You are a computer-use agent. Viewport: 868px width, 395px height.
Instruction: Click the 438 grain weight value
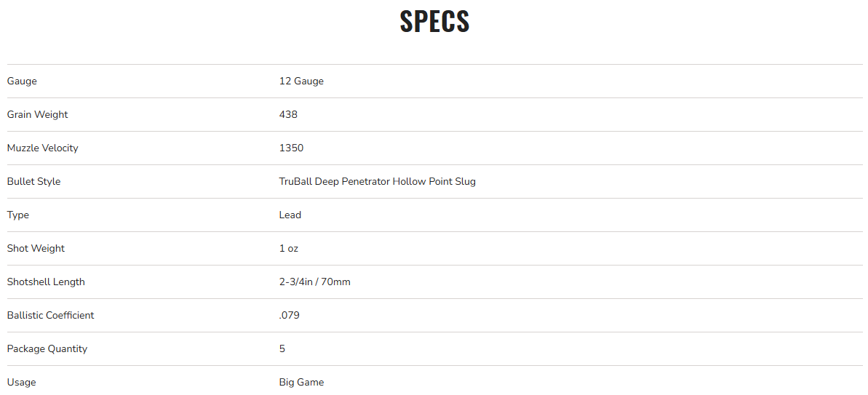tap(288, 114)
